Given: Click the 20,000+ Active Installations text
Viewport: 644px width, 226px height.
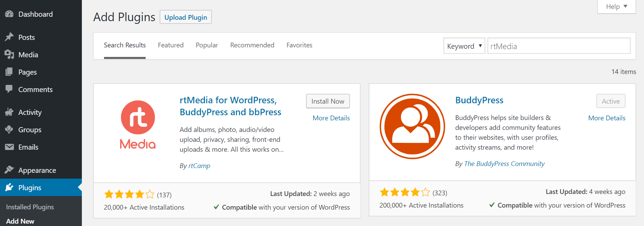Looking at the screenshot, I should (144, 207).
